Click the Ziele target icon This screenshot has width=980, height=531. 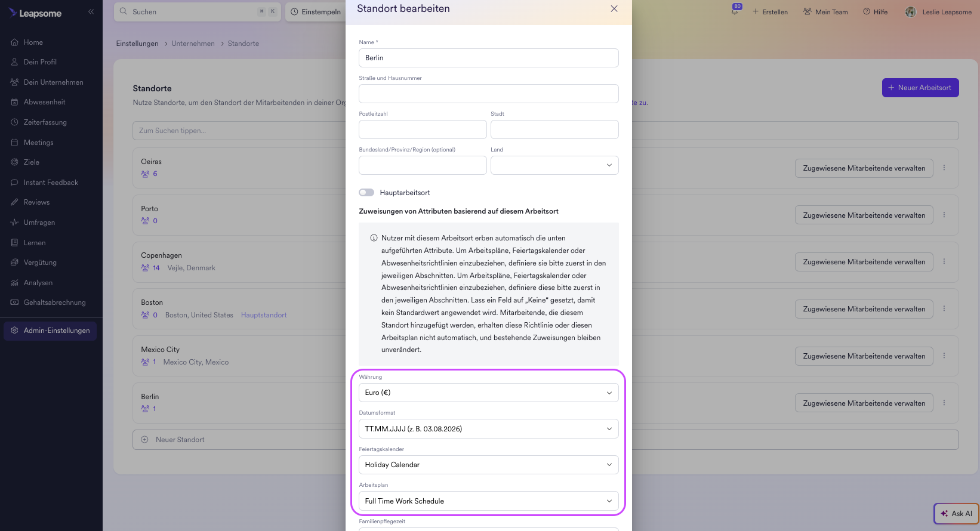[14, 162]
